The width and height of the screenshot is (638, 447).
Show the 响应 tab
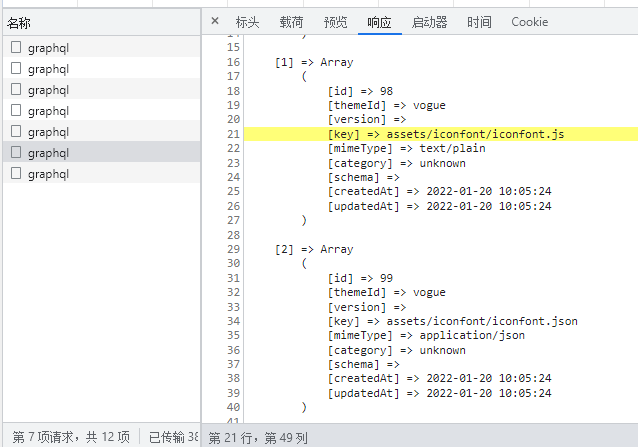pyautogui.click(x=379, y=22)
